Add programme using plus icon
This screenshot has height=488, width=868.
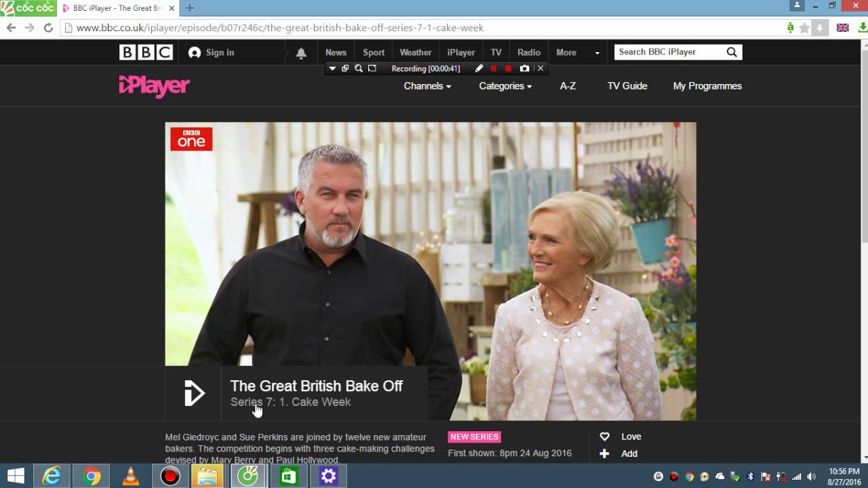(x=604, y=453)
